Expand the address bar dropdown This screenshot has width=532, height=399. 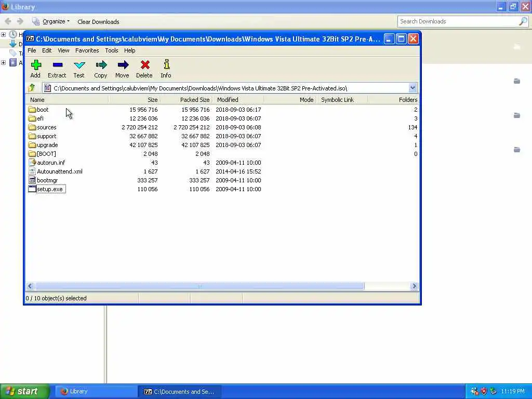coord(413,88)
